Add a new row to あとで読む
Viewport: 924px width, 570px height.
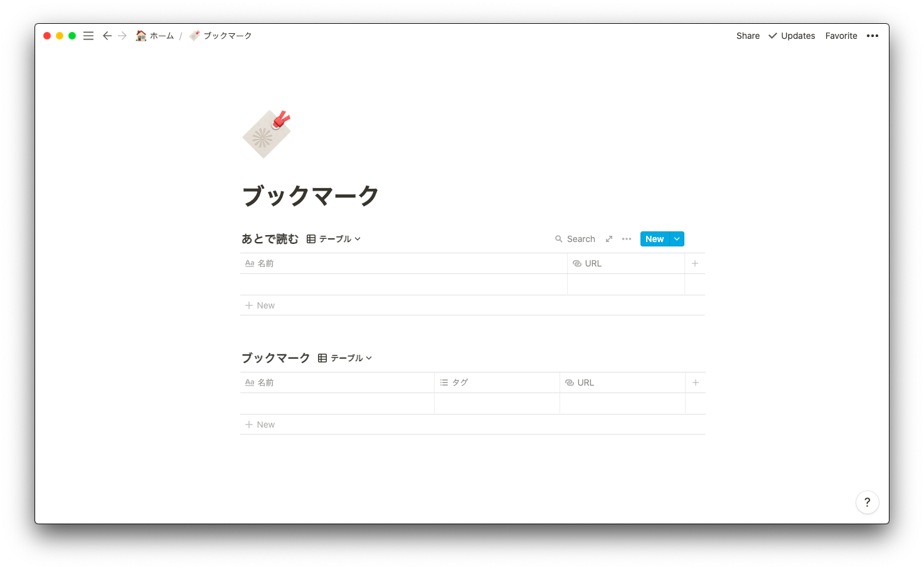click(x=472, y=305)
